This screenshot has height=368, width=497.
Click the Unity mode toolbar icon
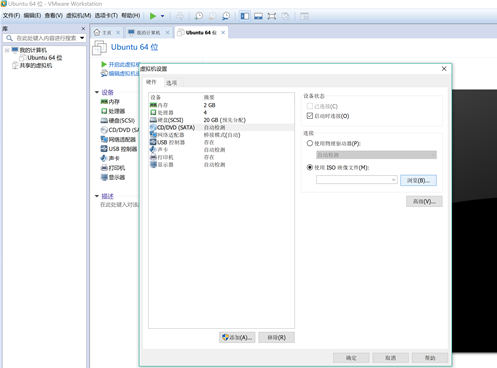[x=285, y=16]
